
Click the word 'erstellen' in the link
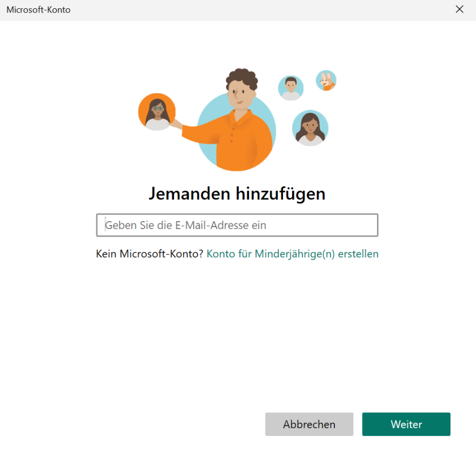click(358, 254)
